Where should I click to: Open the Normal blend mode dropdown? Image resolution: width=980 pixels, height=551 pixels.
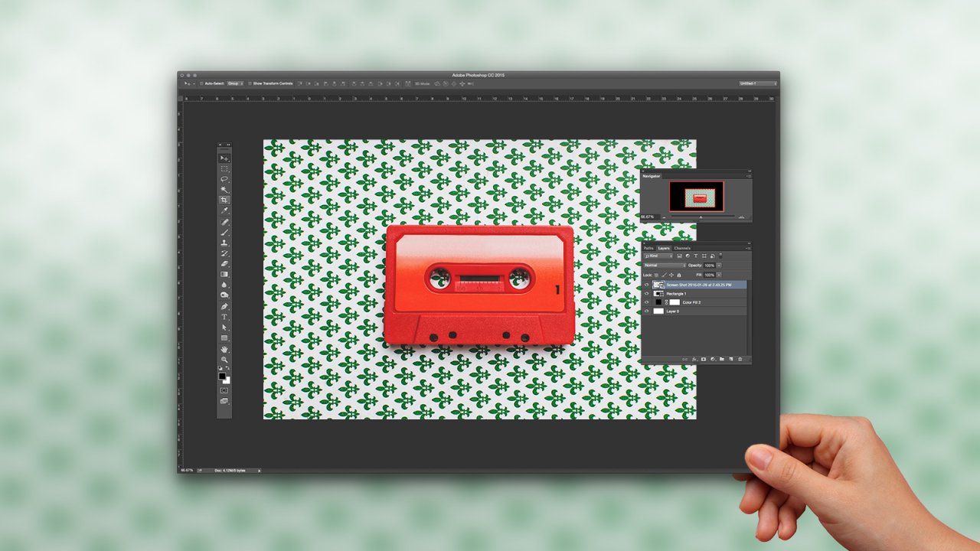click(x=663, y=265)
